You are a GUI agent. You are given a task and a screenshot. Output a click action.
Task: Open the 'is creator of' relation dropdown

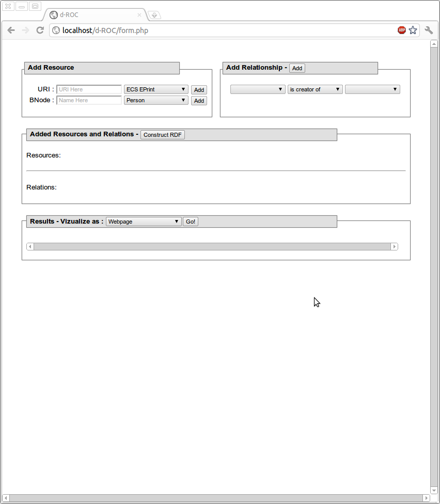pos(315,89)
